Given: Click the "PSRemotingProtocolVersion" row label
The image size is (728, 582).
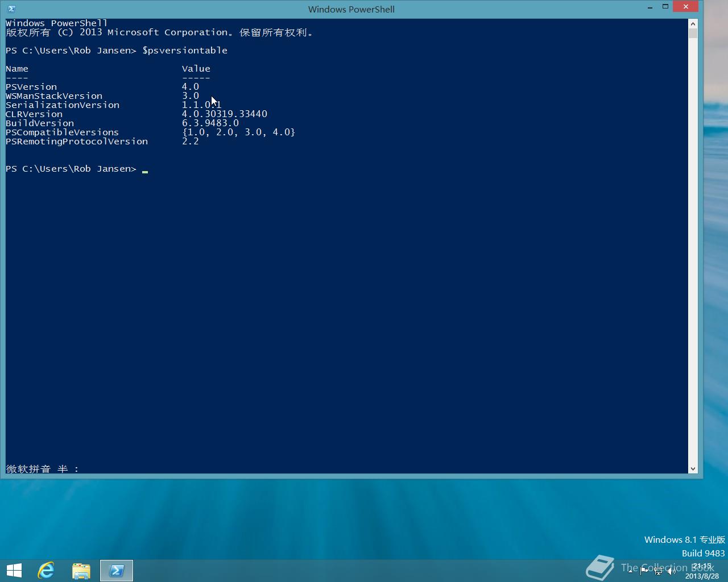Looking at the screenshot, I should point(77,142).
